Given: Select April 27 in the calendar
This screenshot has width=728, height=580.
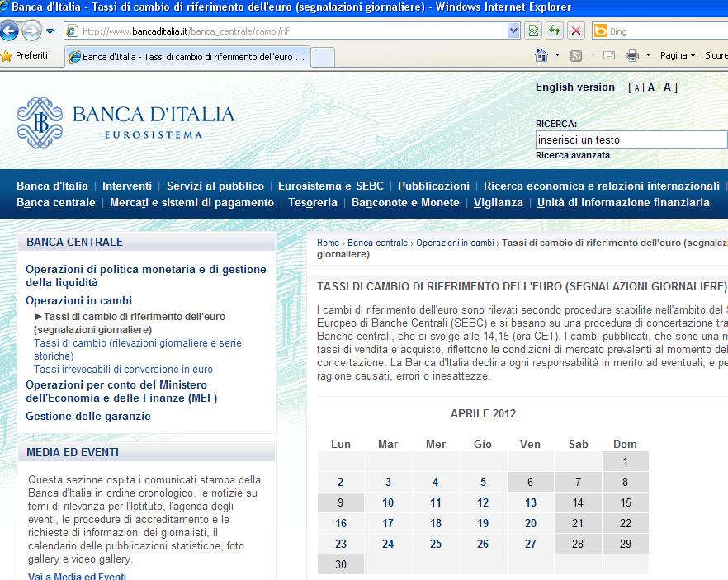Looking at the screenshot, I should (530, 544).
